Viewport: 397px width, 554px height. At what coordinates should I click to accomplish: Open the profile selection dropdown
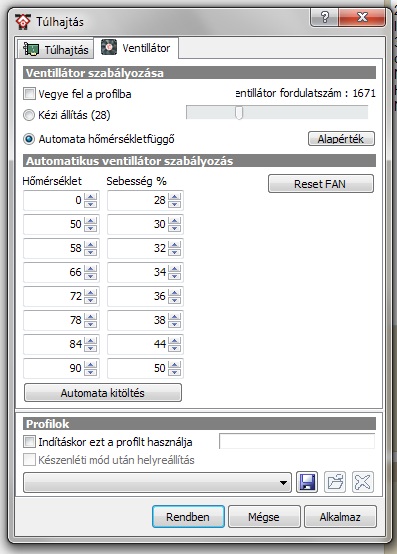coord(158,482)
